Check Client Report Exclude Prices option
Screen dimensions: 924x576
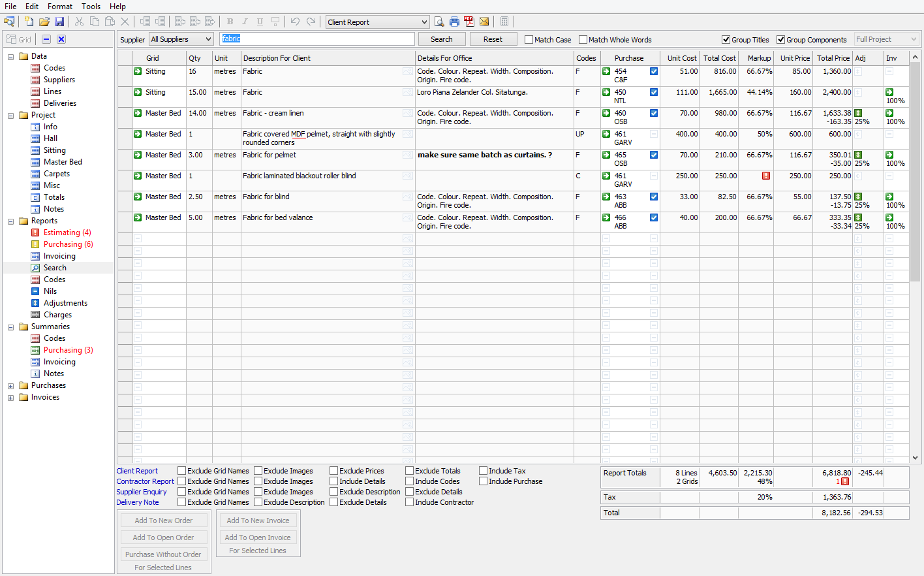[x=333, y=471]
